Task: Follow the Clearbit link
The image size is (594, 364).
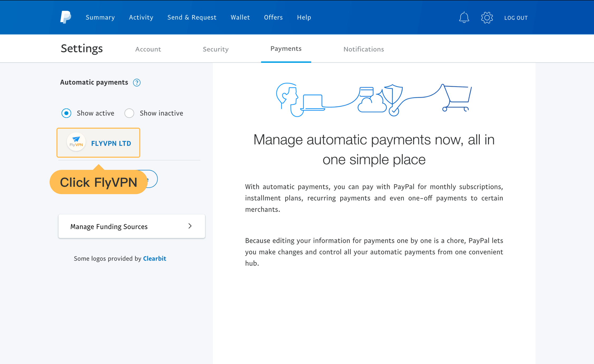Action: click(x=155, y=258)
